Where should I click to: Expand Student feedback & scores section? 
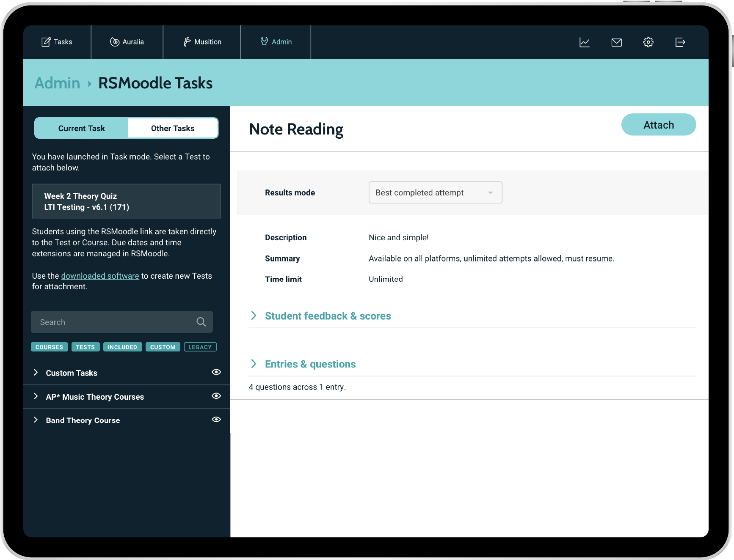click(x=328, y=316)
